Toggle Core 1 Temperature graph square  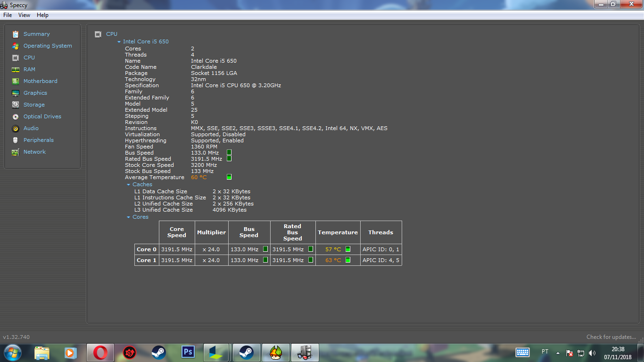(x=348, y=260)
